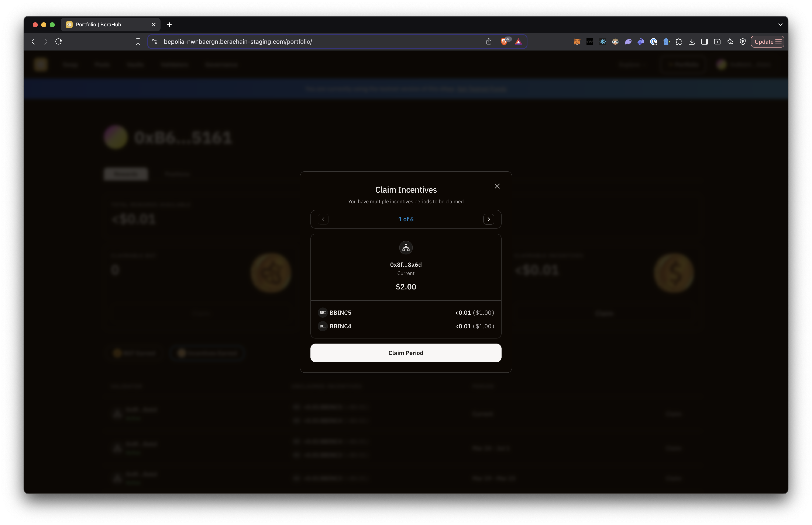Open the Brave VPN shield icon

click(x=742, y=42)
